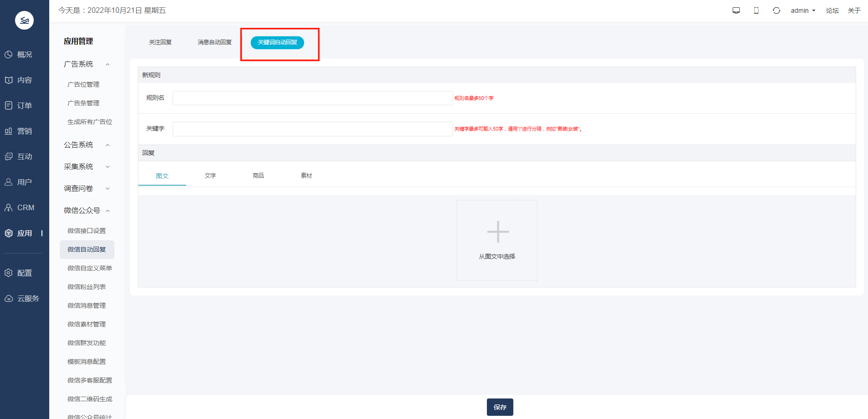This screenshot has height=419, width=868.
Task: Open the admin user dropdown
Action: 803,10
